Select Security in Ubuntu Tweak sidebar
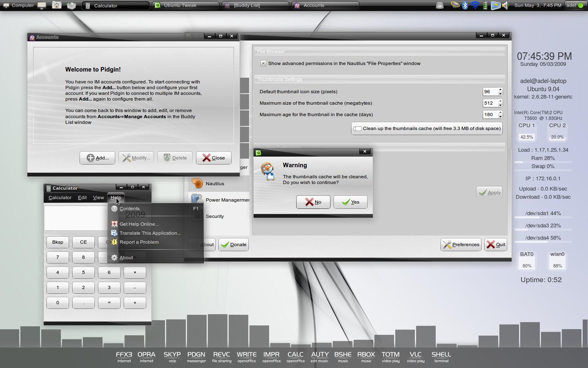Image resolution: width=588 pixels, height=368 pixels. (x=219, y=216)
